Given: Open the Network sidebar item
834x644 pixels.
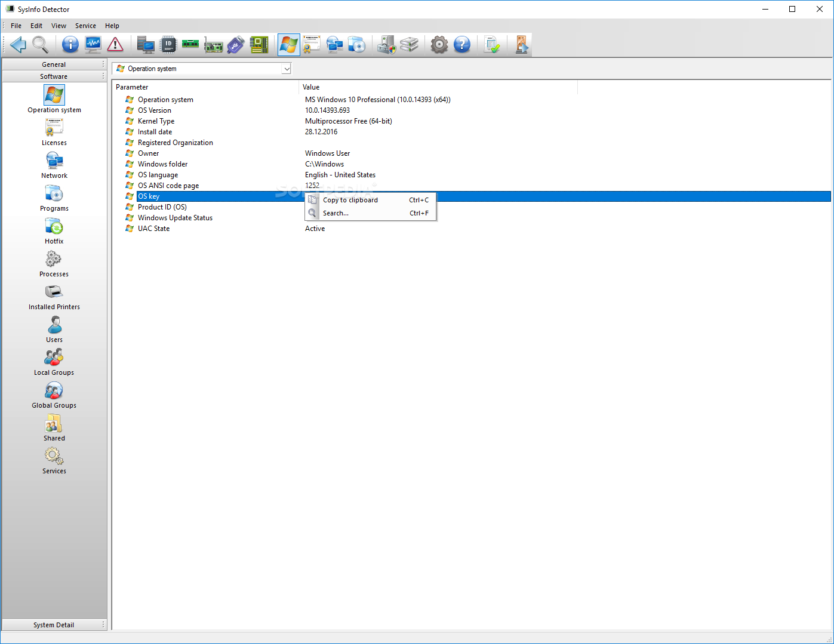Looking at the screenshot, I should [54, 165].
